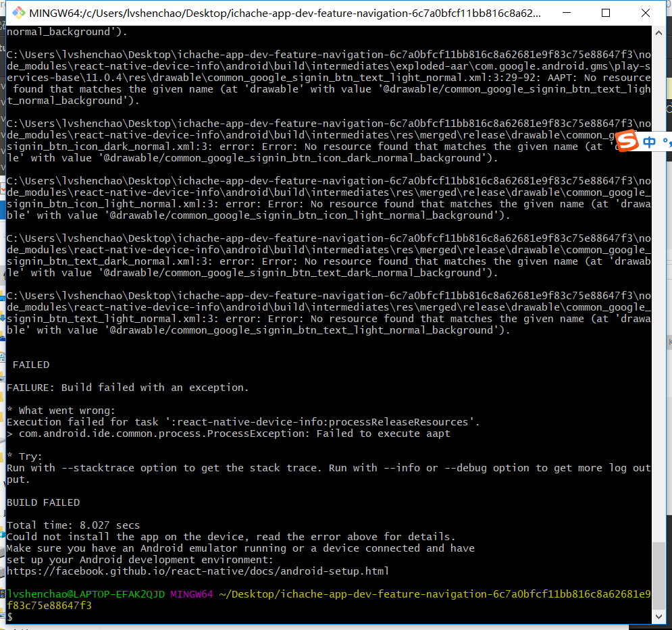Click the vertical scrollbar thumb
Viewport: 672px width, 630px height.
click(658, 575)
